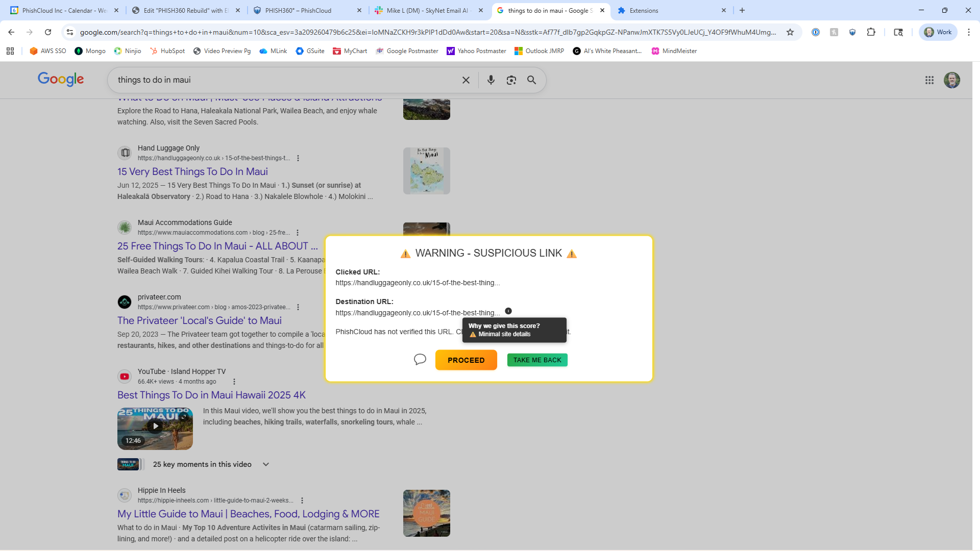
Task: Expand the 25 key moments in this video section
Action: point(265,464)
